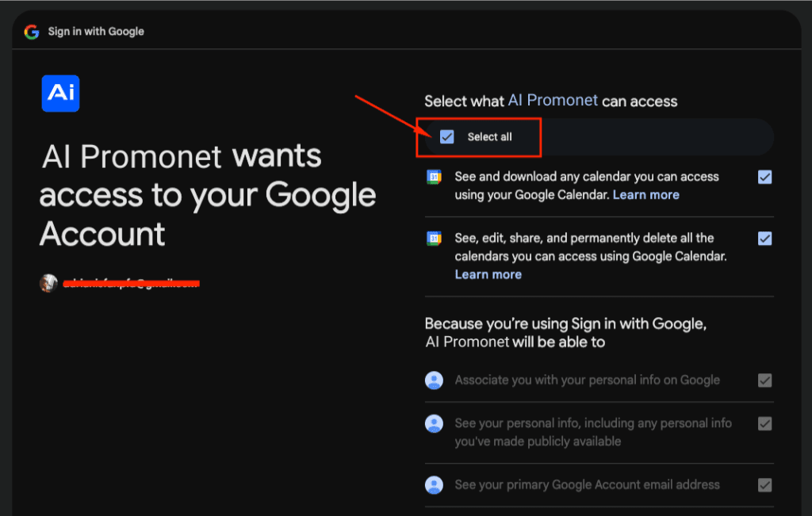Click the AI Promonet app logo
The width and height of the screenshot is (812, 516).
(60, 93)
